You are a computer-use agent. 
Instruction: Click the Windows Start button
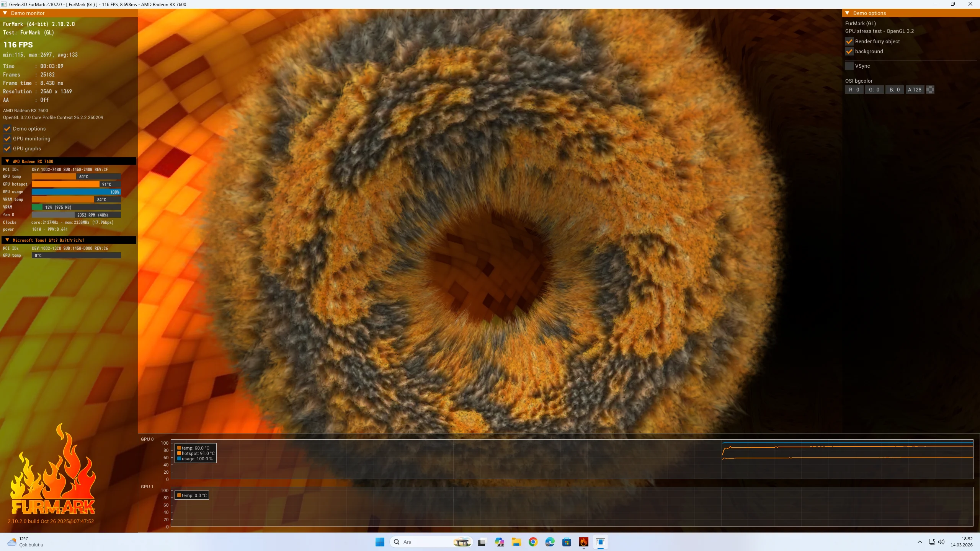coord(380,542)
